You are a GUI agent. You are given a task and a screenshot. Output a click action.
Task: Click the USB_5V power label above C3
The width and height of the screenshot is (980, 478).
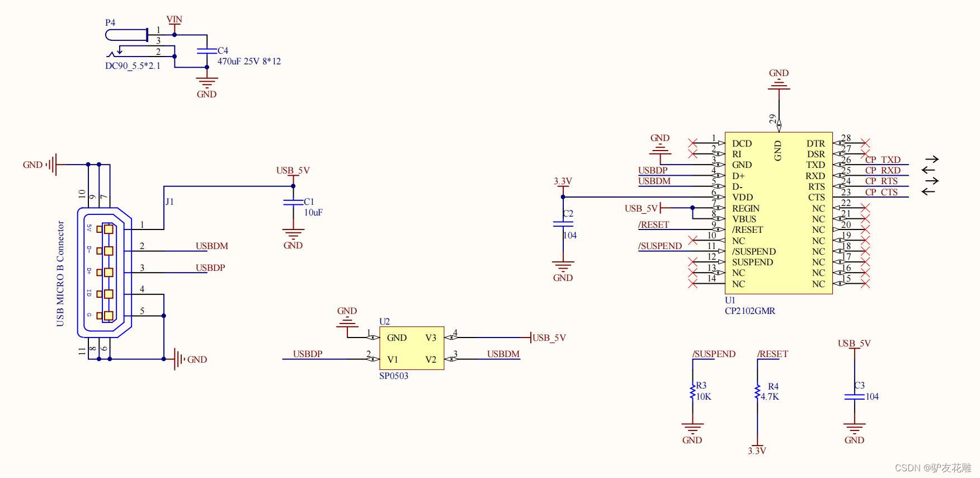[854, 343]
